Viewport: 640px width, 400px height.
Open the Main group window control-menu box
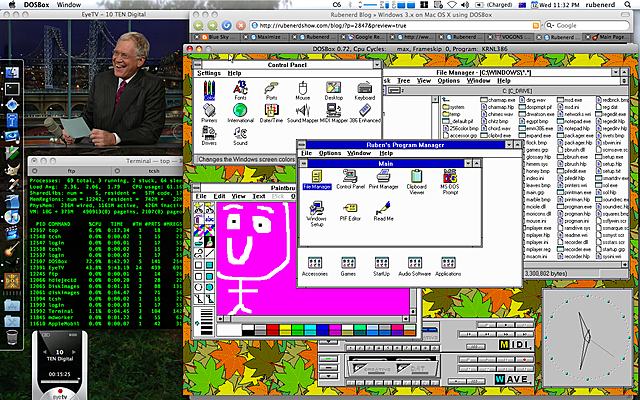click(303, 163)
